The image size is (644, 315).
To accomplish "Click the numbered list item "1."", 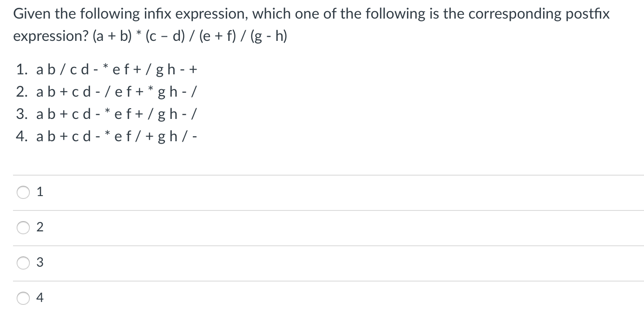I will tap(22, 69).
